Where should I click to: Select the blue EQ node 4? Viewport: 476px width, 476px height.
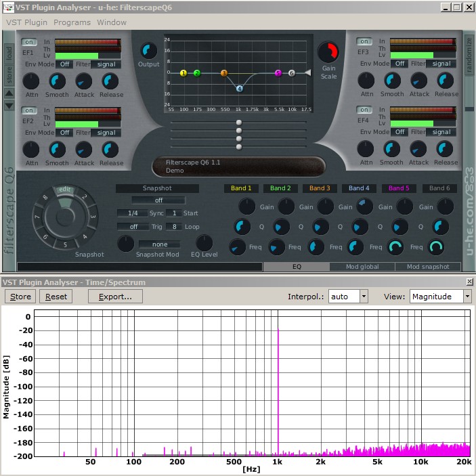click(x=240, y=89)
